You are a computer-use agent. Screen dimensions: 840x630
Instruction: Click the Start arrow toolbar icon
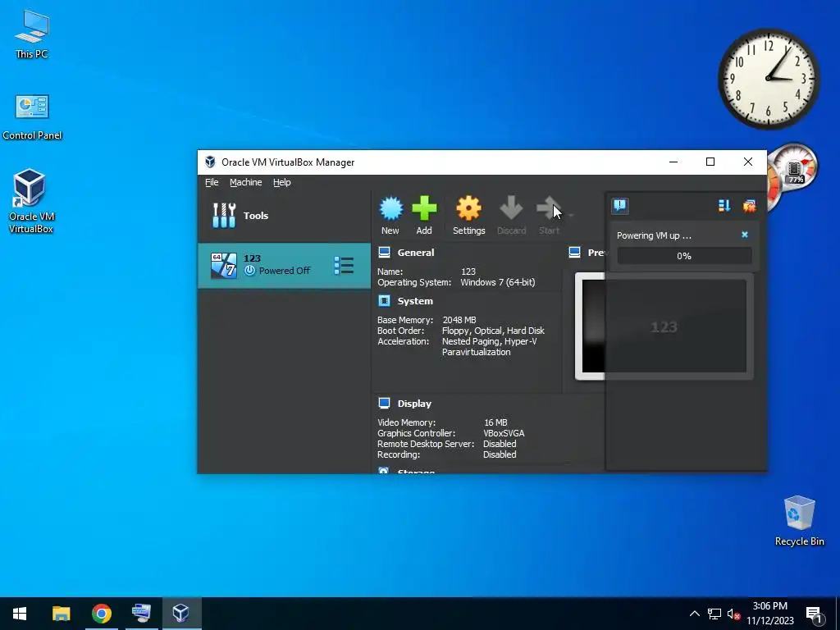(549, 208)
